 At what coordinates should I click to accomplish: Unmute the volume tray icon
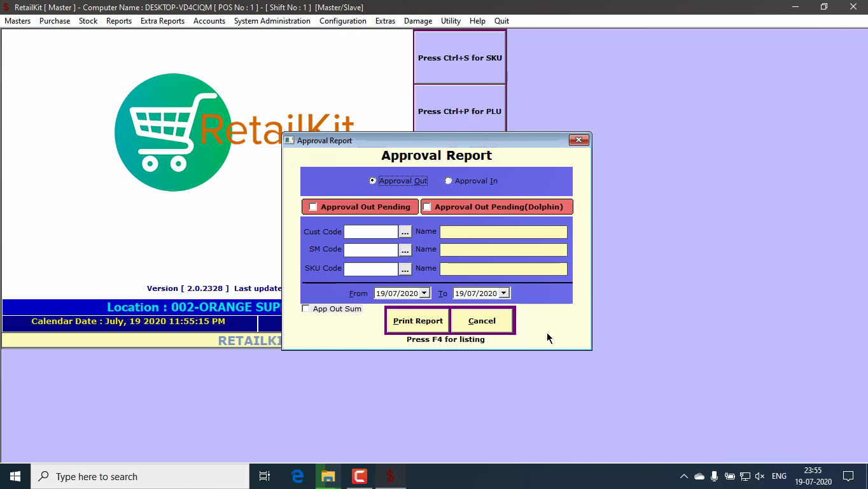tap(759, 476)
